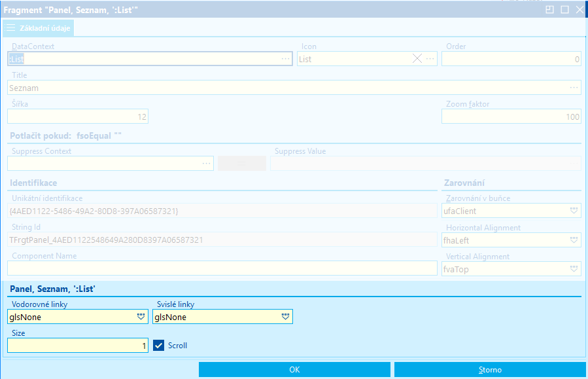
Task: Click the Size input field
Action: [78, 345]
